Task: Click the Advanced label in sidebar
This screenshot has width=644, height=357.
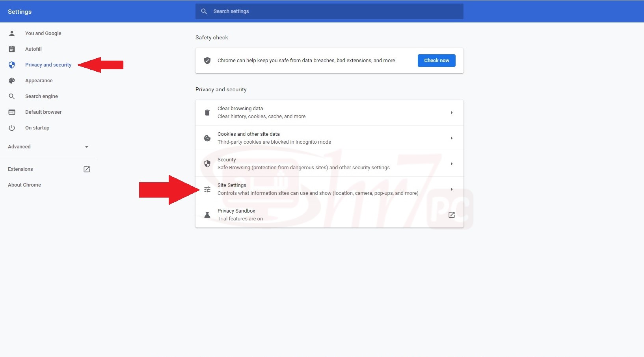Action: point(19,147)
